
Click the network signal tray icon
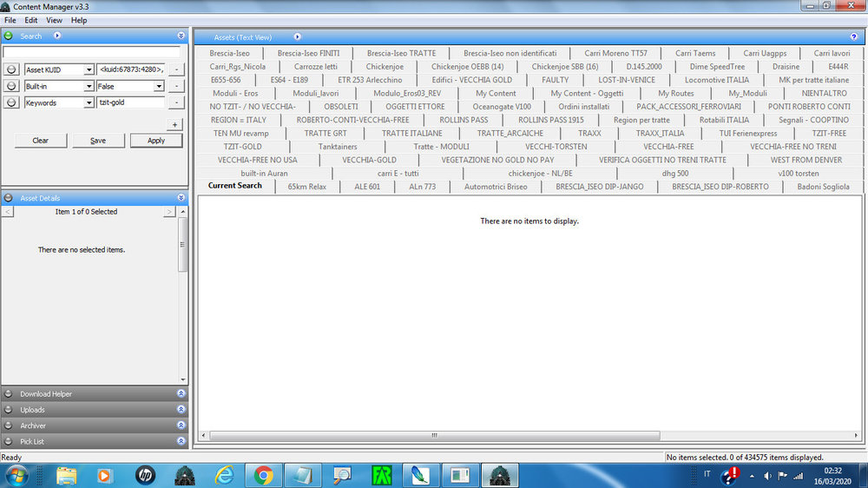tap(799, 476)
